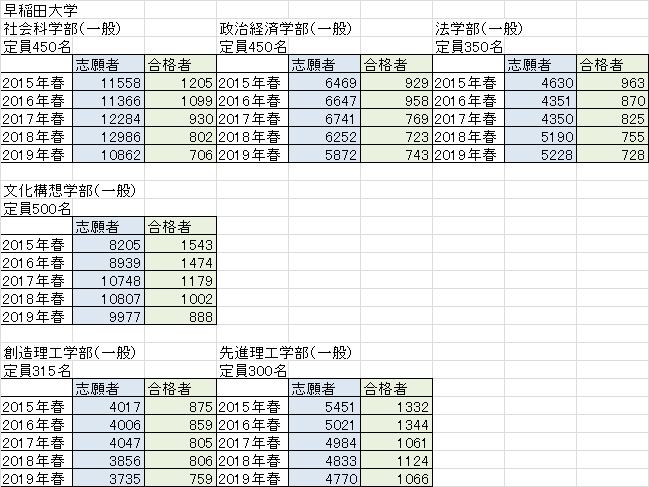Click 2017年春 row label in 先進理工学部 table
The width and height of the screenshot is (649, 487).
[252, 442]
